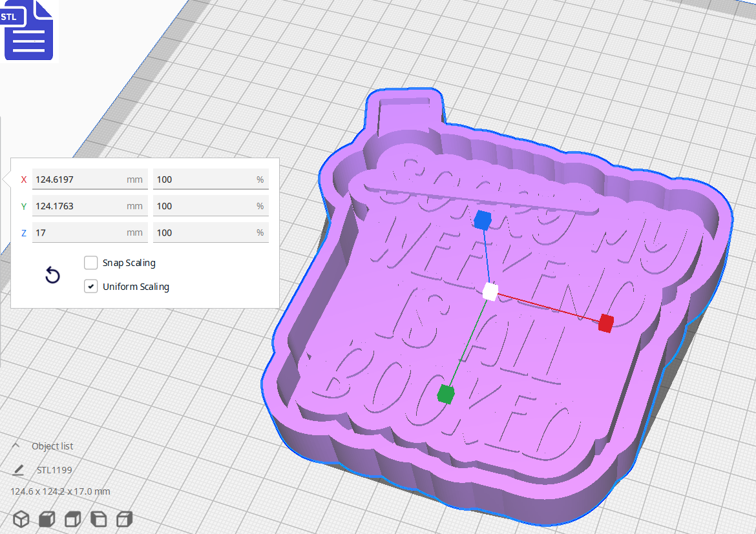
Task: Click the X scale percentage field
Action: (211, 179)
